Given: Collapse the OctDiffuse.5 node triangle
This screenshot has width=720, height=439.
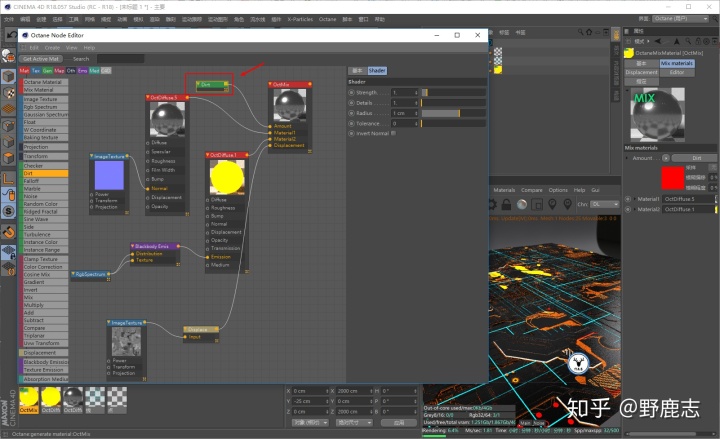Looking at the screenshot, I should pos(148,97).
